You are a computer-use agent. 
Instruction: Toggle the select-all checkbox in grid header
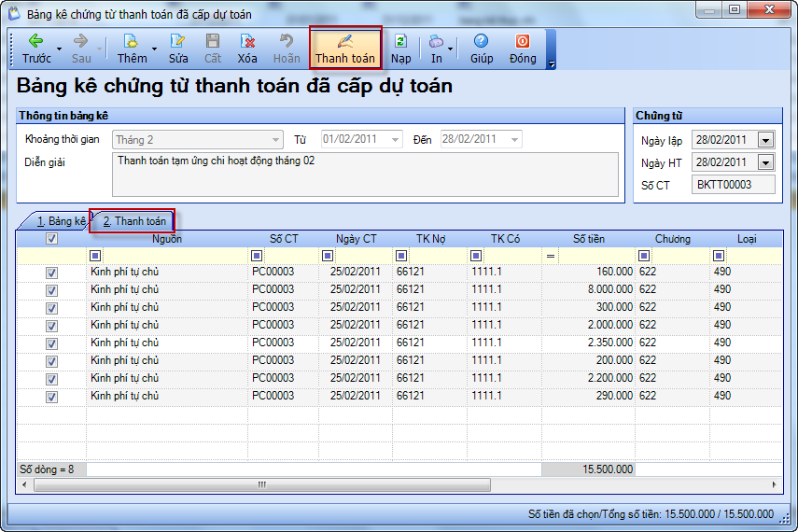click(51, 239)
